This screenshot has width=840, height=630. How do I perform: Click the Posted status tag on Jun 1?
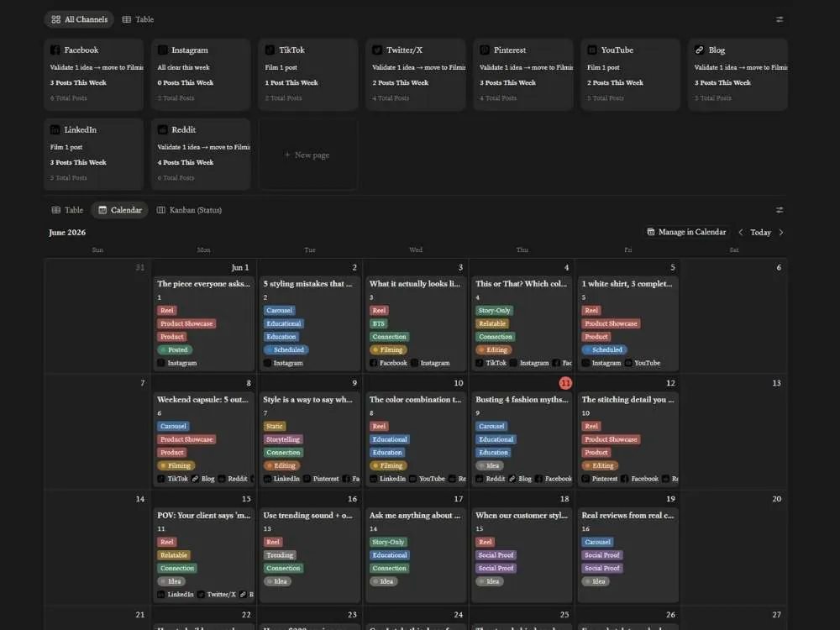click(x=176, y=349)
